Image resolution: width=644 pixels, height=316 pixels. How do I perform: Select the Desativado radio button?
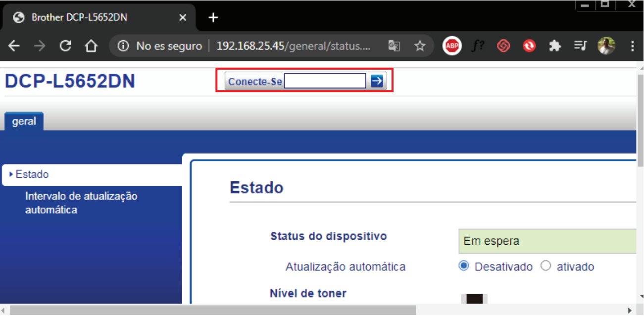pos(464,266)
